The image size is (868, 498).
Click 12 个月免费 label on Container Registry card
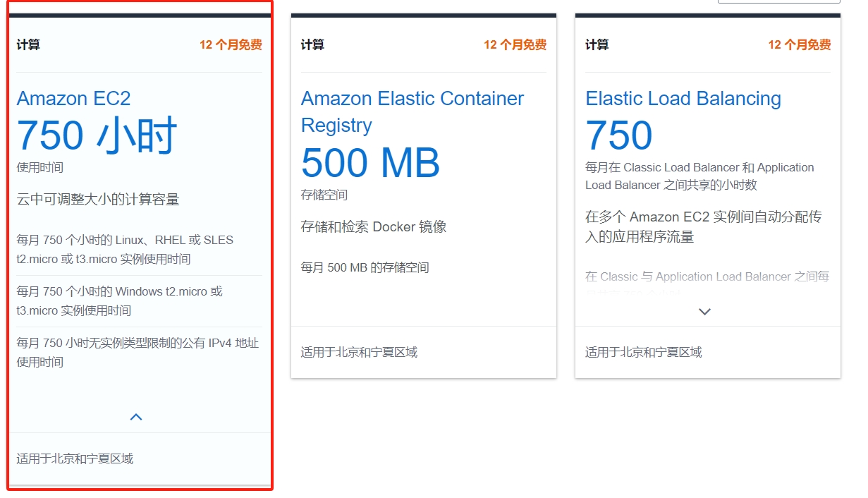point(515,45)
